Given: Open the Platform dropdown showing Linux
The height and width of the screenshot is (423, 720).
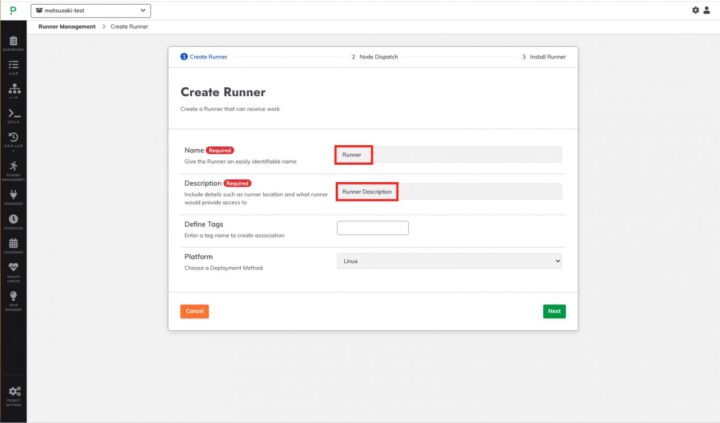Looking at the screenshot, I should [x=449, y=260].
